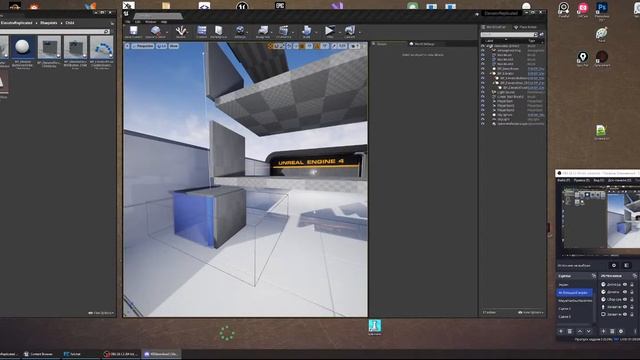Click the Settings toolbar icon
640x360 pixels.
coord(240,31)
